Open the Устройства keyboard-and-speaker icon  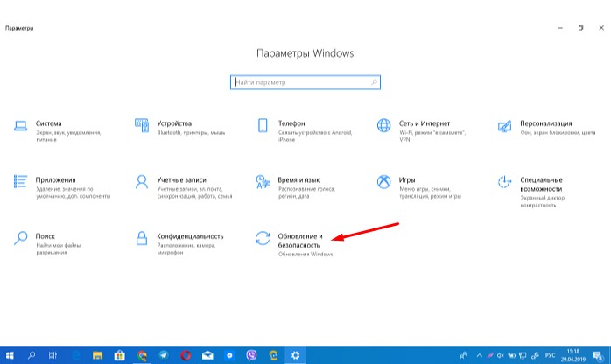142,125
